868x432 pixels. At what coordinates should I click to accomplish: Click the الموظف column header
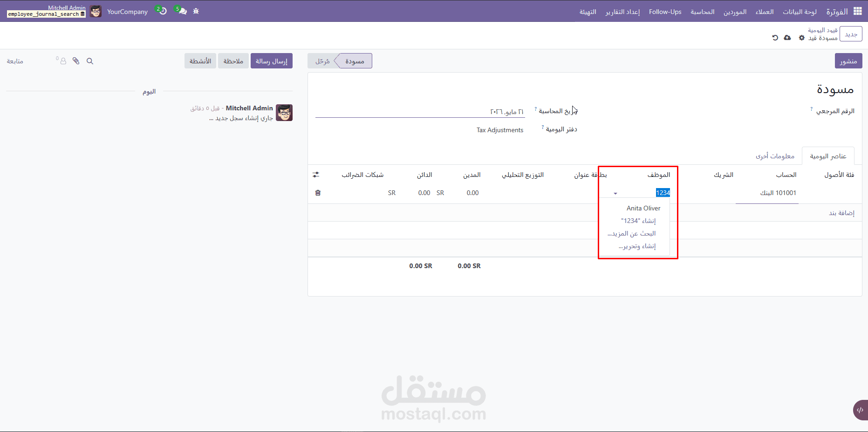(658, 175)
